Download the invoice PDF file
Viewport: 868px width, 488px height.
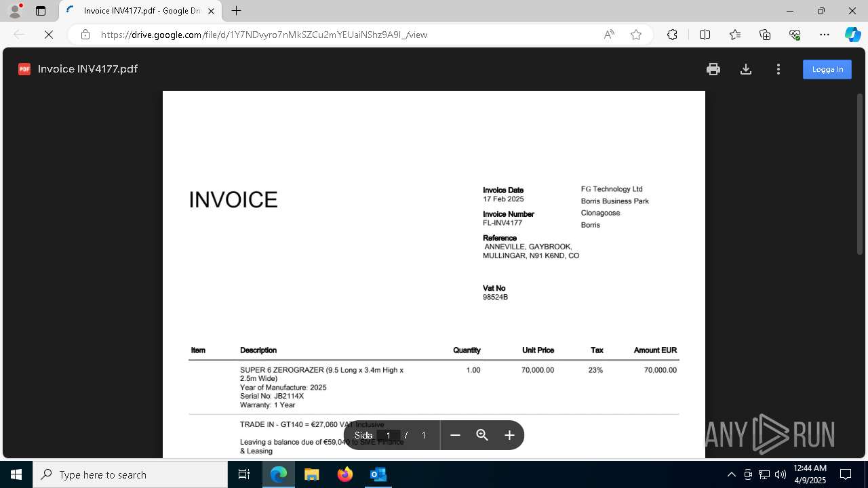tap(746, 69)
